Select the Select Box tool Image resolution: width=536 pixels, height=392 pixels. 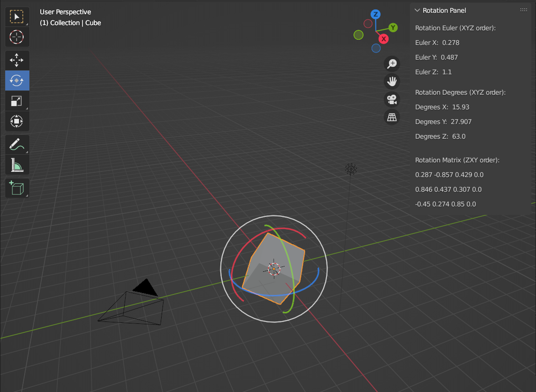(x=17, y=17)
